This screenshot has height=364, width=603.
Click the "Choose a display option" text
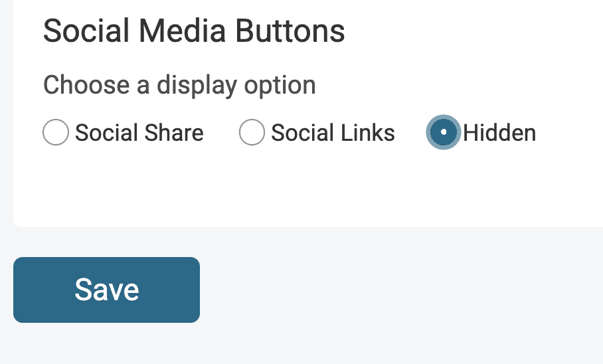pos(179,85)
